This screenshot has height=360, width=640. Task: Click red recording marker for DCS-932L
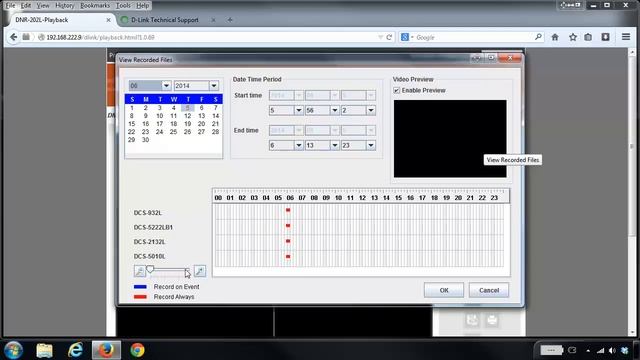coord(288,210)
